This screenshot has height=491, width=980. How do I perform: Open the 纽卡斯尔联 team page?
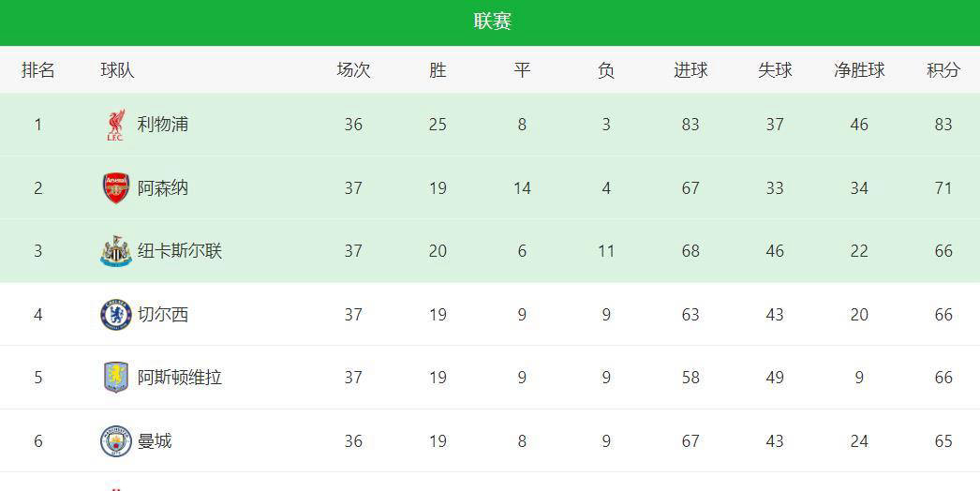(x=179, y=251)
